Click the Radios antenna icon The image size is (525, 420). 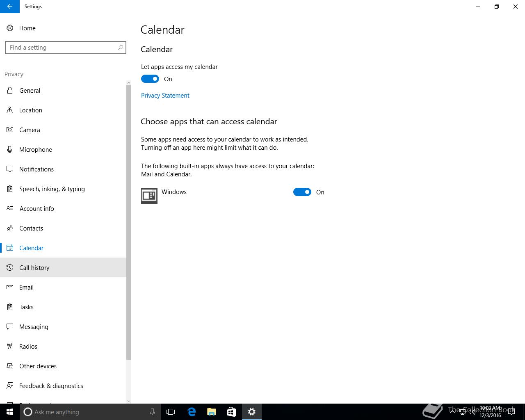10,347
